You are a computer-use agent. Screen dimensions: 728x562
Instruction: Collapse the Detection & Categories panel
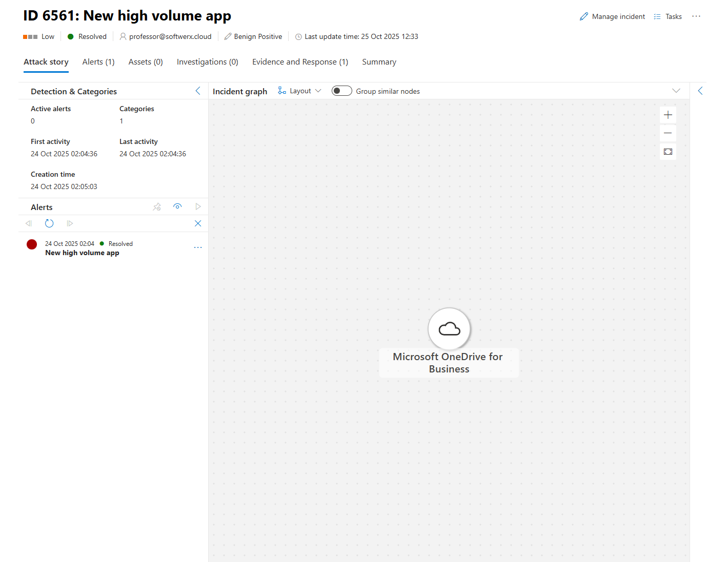pos(198,91)
